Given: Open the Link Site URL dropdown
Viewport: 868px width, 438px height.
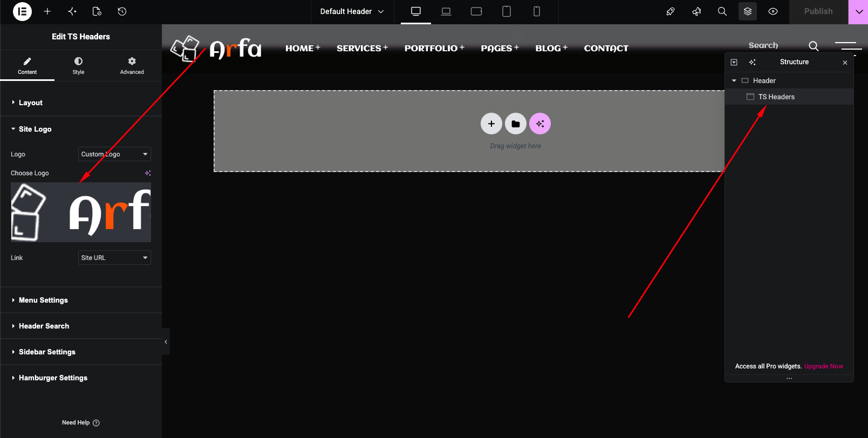Looking at the screenshot, I should 114,258.
